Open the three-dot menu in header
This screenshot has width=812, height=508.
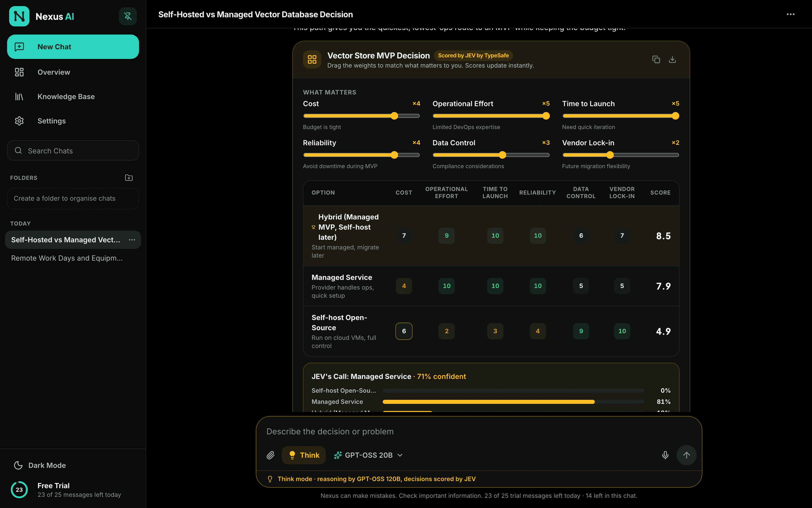[790, 14]
